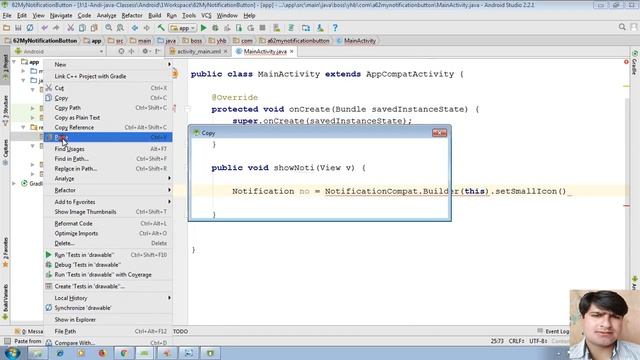The image size is (640, 360).
Task: Click the Find magnifier toolbar icon
Action: pyautogui.click(x=109, y=28)
